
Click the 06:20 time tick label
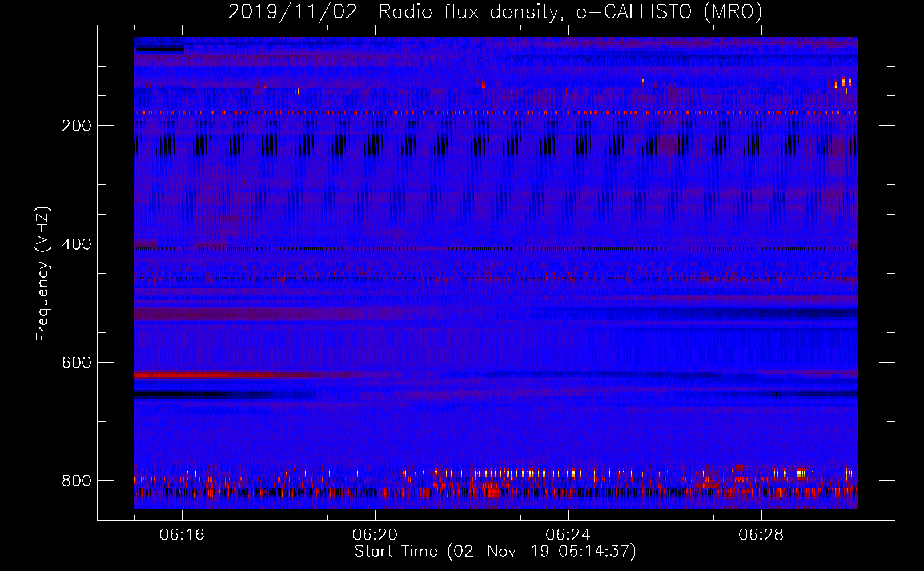click(375, 535)
